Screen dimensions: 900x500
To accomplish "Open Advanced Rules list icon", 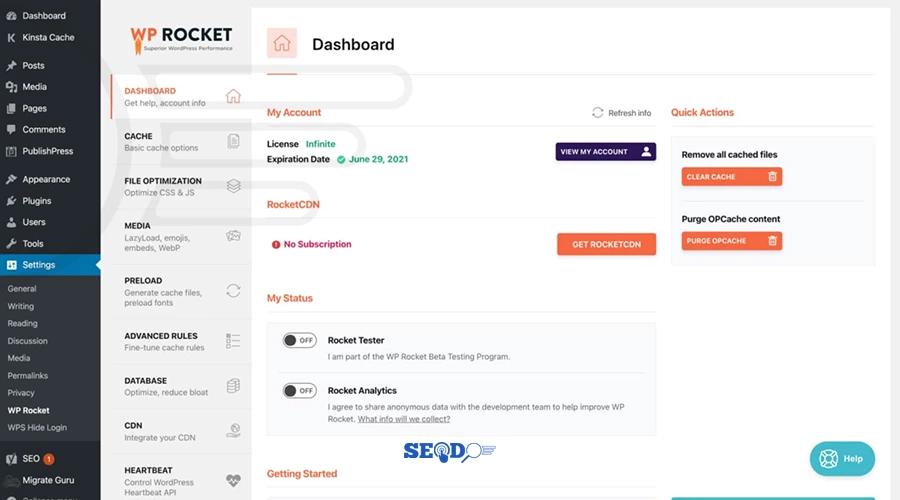I will pos(233,341).
